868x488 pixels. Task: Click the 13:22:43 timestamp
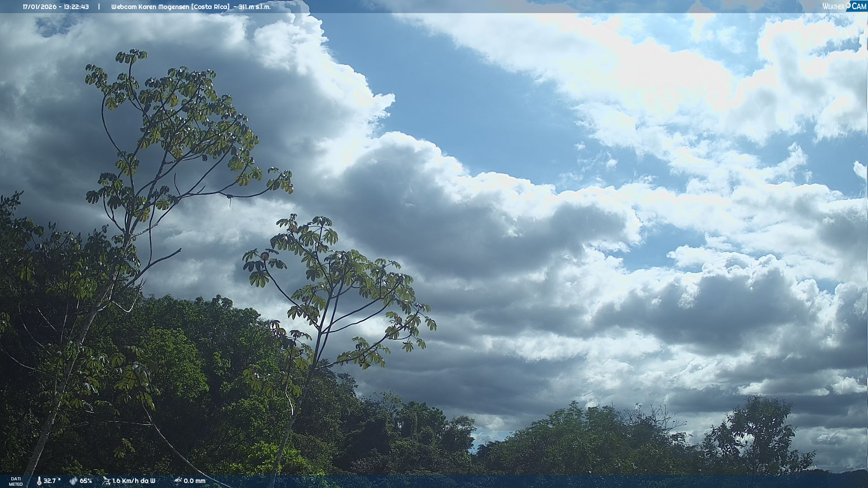tap(76, 7)
